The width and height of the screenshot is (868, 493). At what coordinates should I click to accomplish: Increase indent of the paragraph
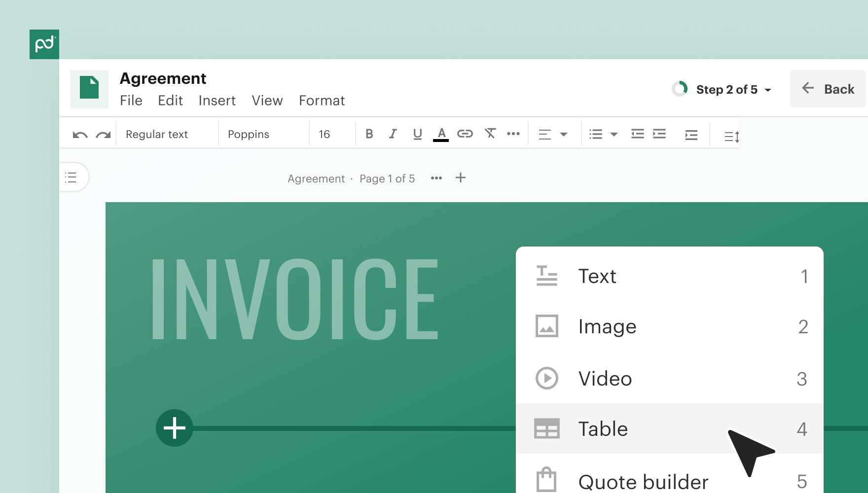pos(659,134)
